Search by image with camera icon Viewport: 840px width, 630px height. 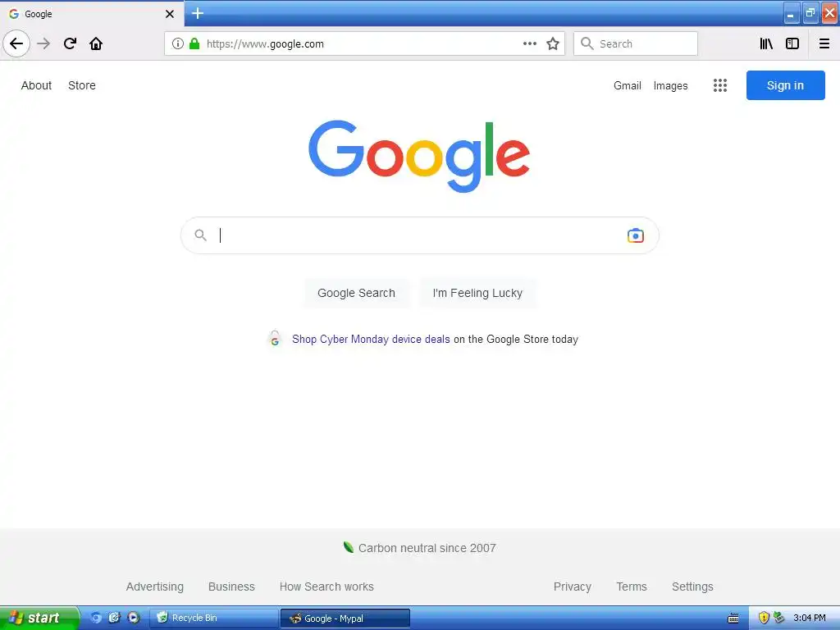pos(636,235)
